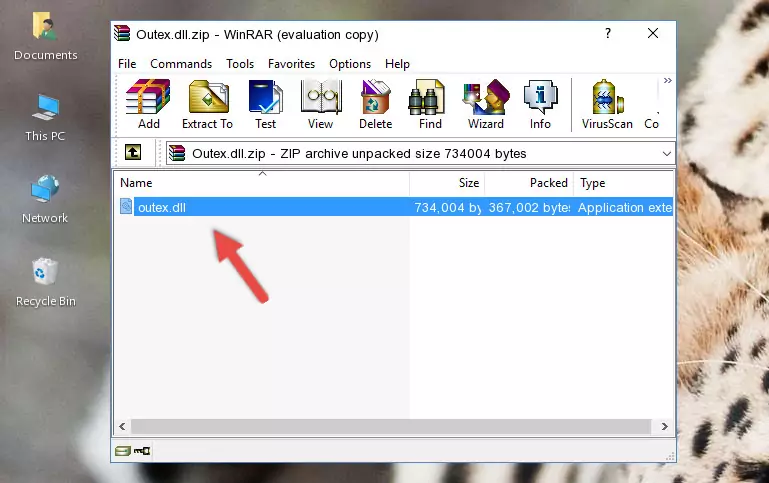Open the Extract To tool

(207, 104)
